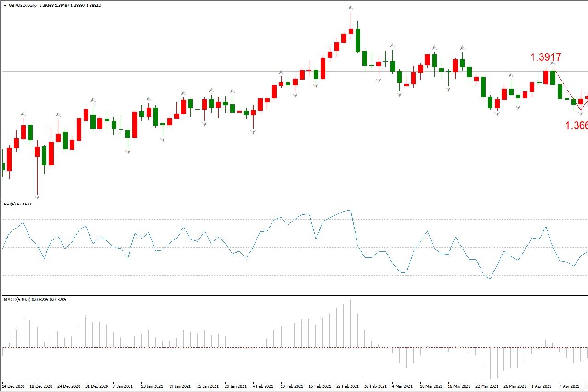Viewport: 588px width, 392px height.
Task: Open the dropdown triangle beside GBPUSD,Daily
Action: point(5,6)
